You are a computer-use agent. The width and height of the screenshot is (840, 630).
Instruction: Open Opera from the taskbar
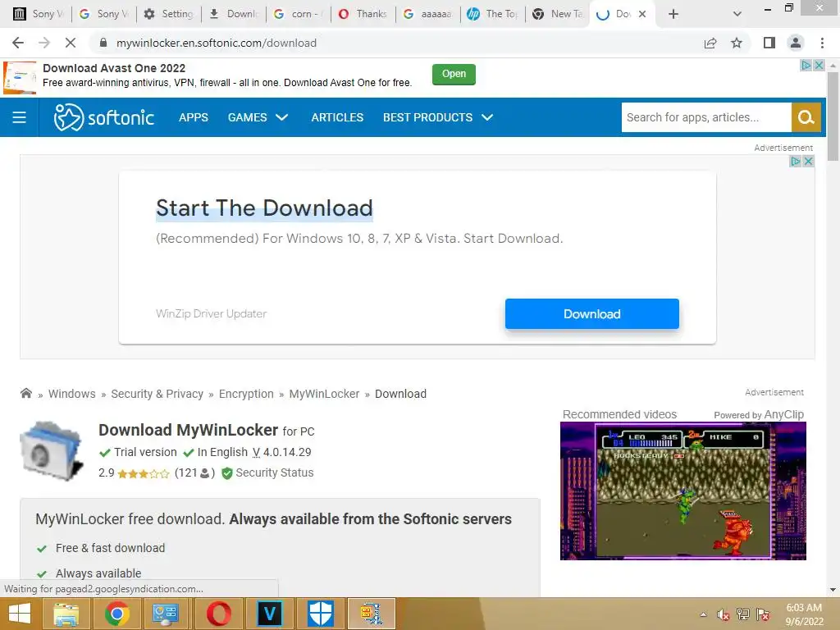click(x=218, y=614)
